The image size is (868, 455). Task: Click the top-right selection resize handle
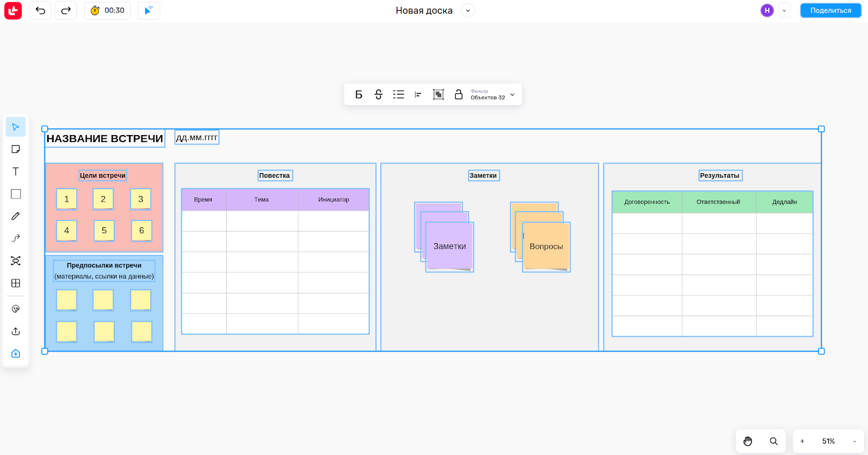pyautogui.click(x=821, y=129)
